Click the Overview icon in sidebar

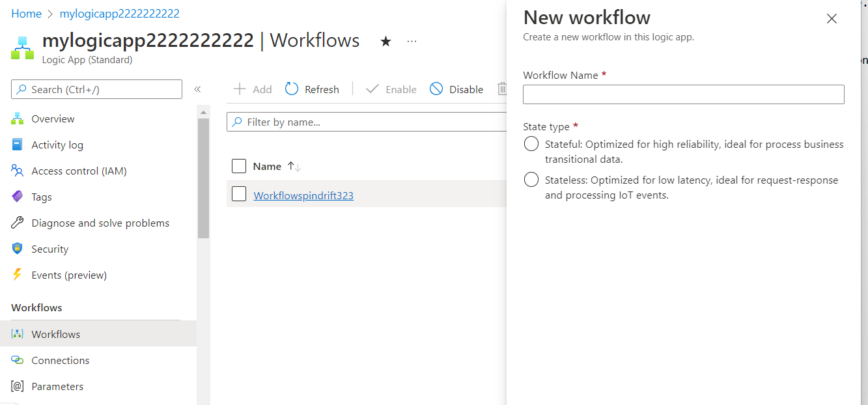tap(18, 119)
